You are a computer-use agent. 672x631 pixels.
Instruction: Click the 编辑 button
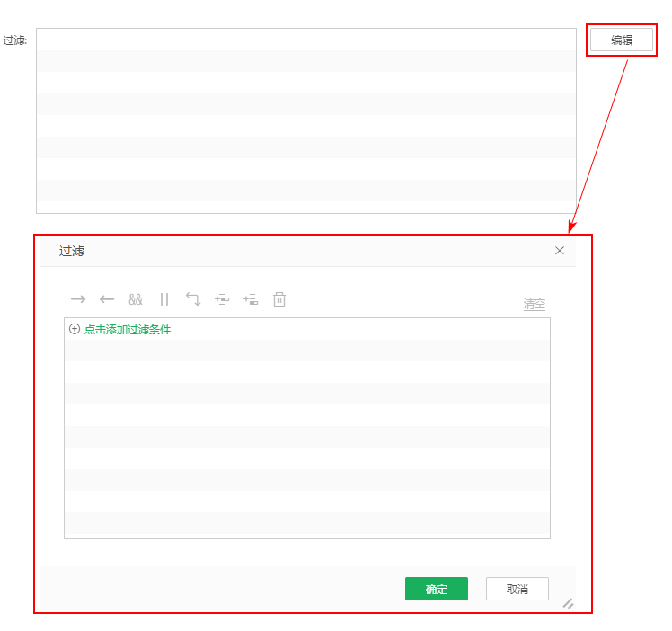coord(622,40)
